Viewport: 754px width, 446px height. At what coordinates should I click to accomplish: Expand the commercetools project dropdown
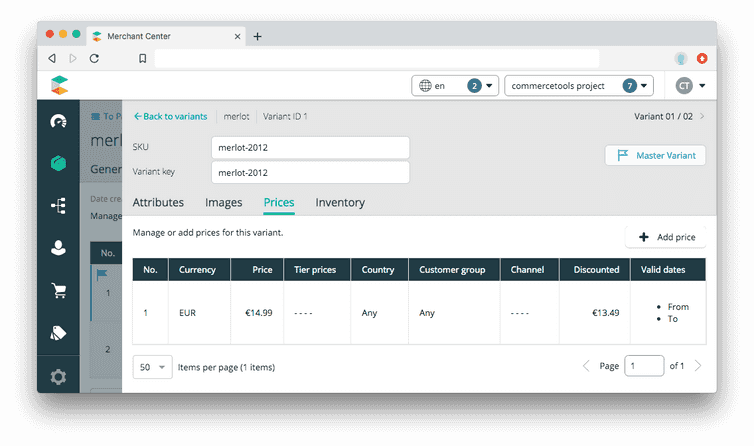(579, 86)
